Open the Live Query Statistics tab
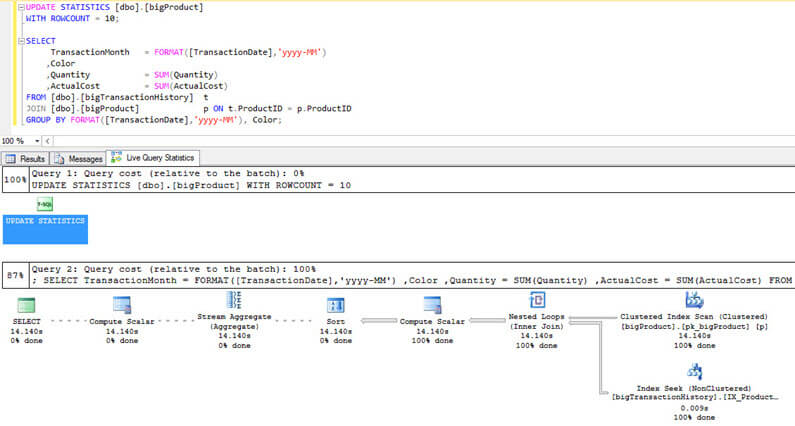The height and width of the screenshot is (426, 795). [153, 158]
